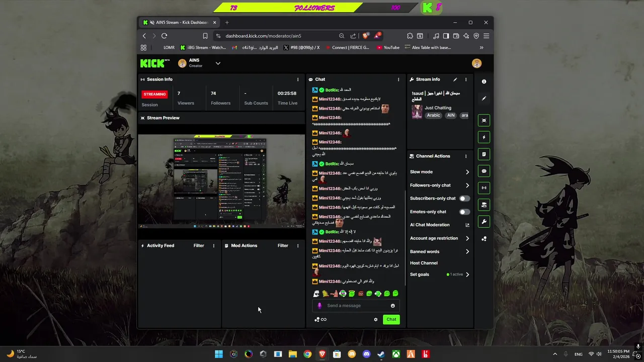Toggle the lightning activity feed sidebar icon
The width and height of the screenshot is (644, 362).
484,137
